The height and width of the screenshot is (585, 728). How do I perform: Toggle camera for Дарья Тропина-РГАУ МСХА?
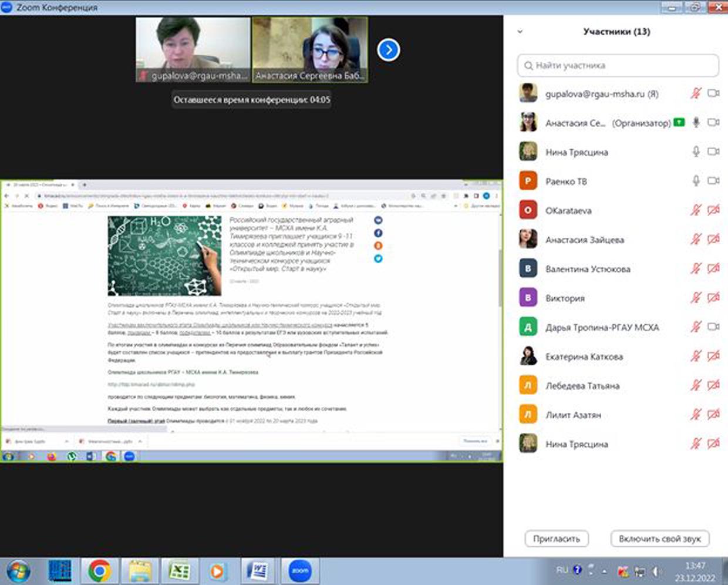(x=713, y=327)
